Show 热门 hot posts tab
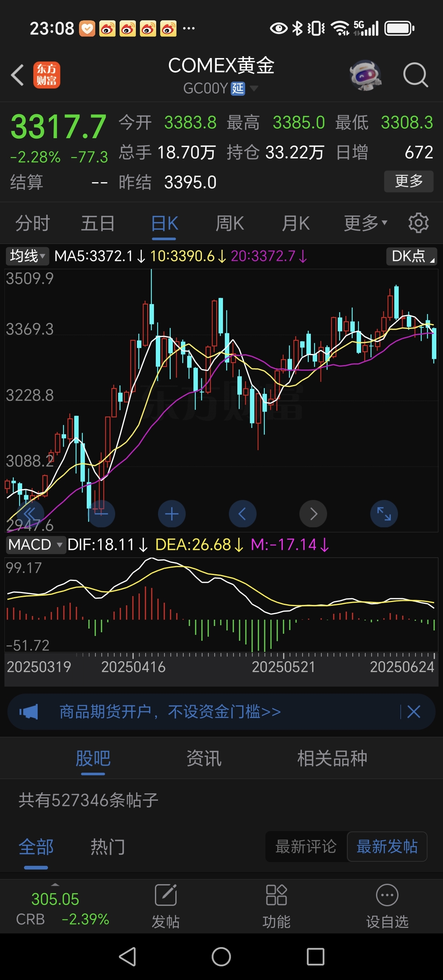 click(108, 847)
